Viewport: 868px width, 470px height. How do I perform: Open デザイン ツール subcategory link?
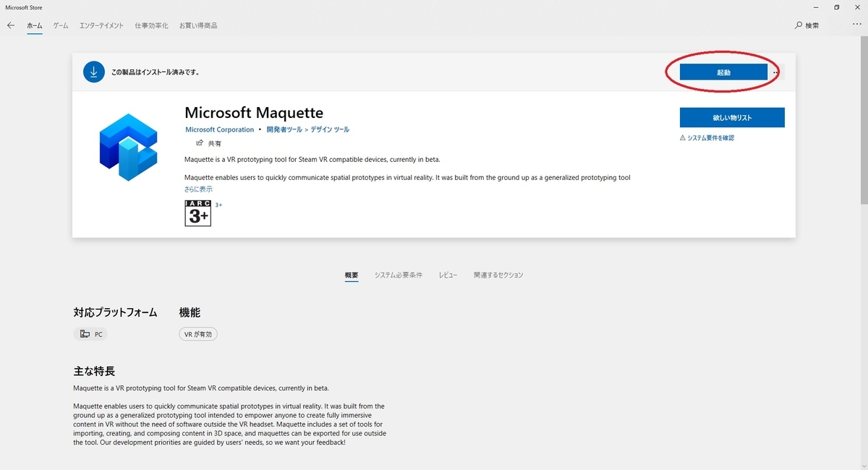(330, 129)
